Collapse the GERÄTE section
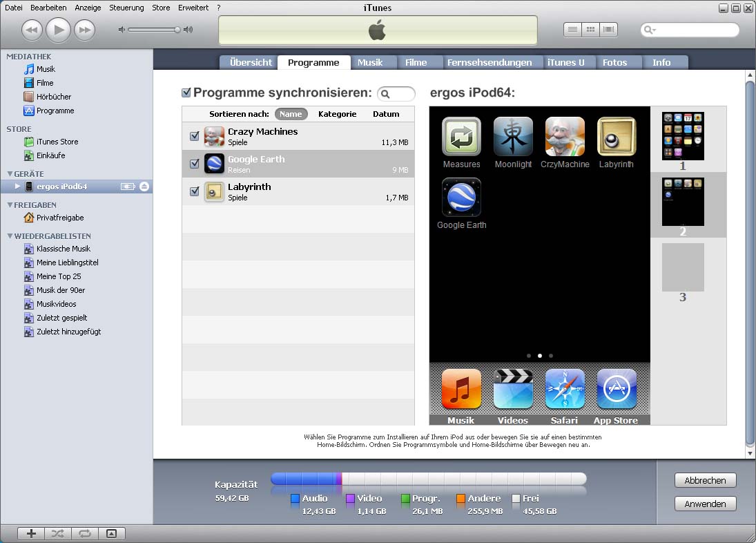Screen dimensions: 756x543 [x=10, y=173]
